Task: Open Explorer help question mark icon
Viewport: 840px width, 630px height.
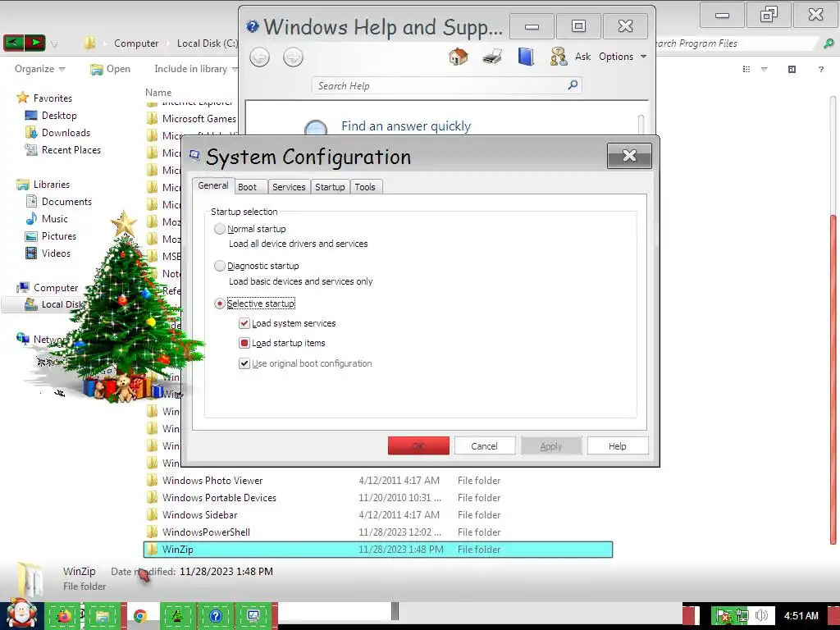Action: (820, 69)
